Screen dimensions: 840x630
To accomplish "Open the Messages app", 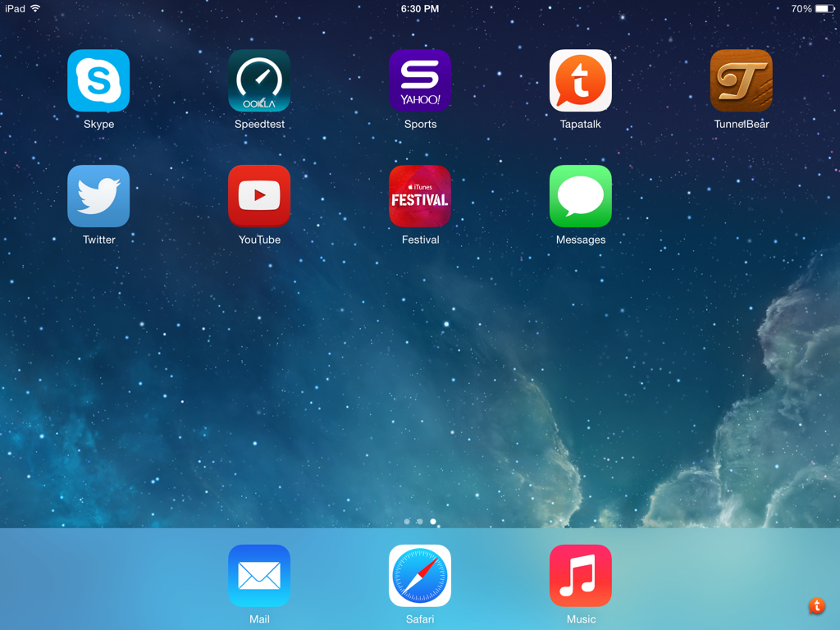I will [581, 196].
